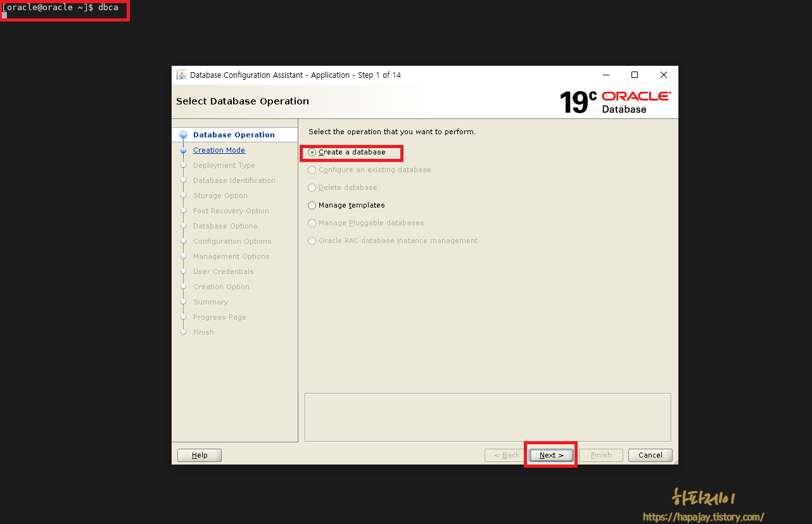Cancel the Database Configuration Assistant
The image size is (812, 524).
coord(650,455)
